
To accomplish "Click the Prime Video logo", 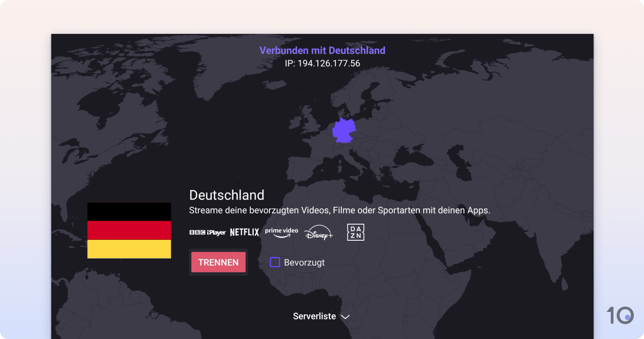I will click(x=281, y=232).
